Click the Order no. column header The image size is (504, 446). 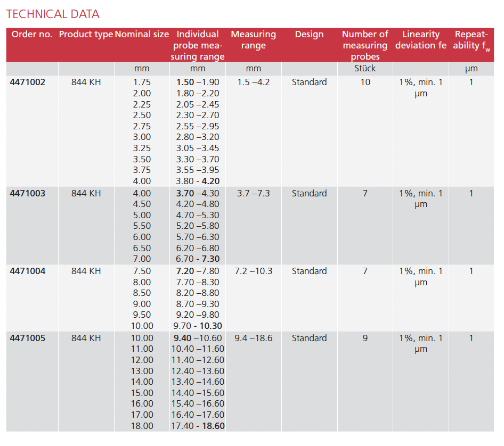32,35
